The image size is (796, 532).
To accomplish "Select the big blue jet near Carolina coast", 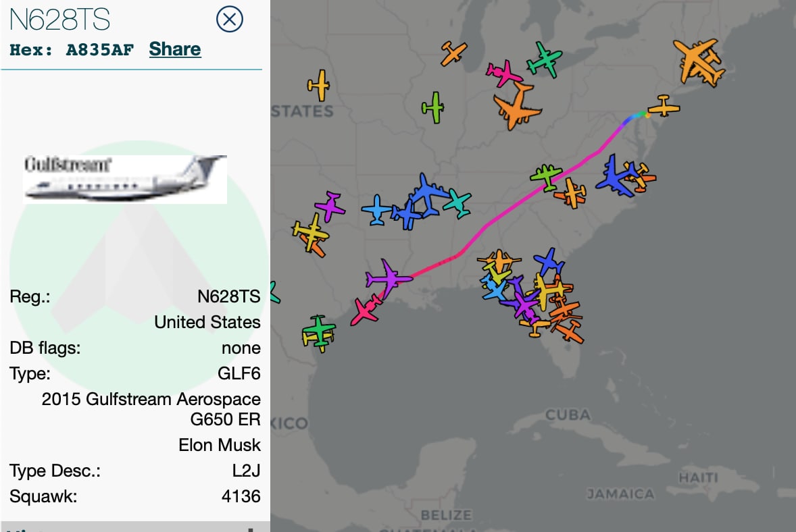I will [616, 176].
